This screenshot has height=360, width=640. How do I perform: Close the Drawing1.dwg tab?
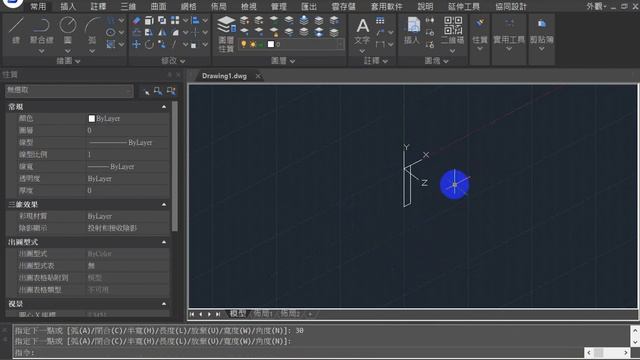click(x=258, y=76)
